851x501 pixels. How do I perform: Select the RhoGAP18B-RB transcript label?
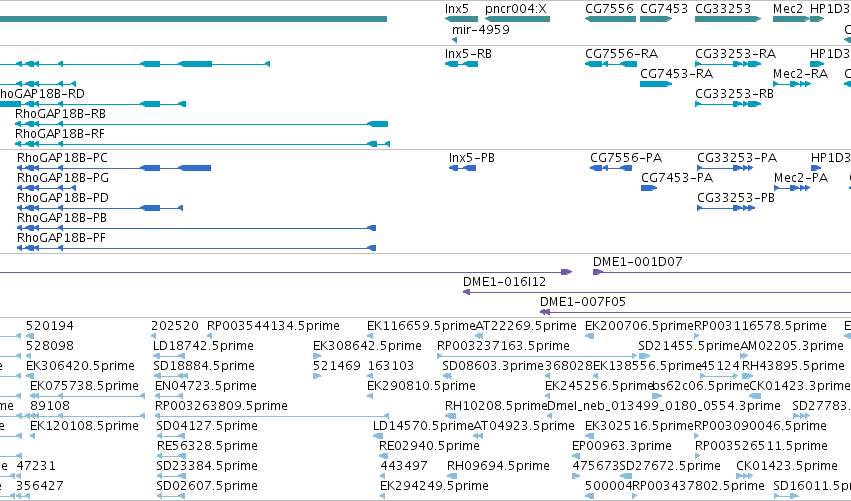[60, 114]
